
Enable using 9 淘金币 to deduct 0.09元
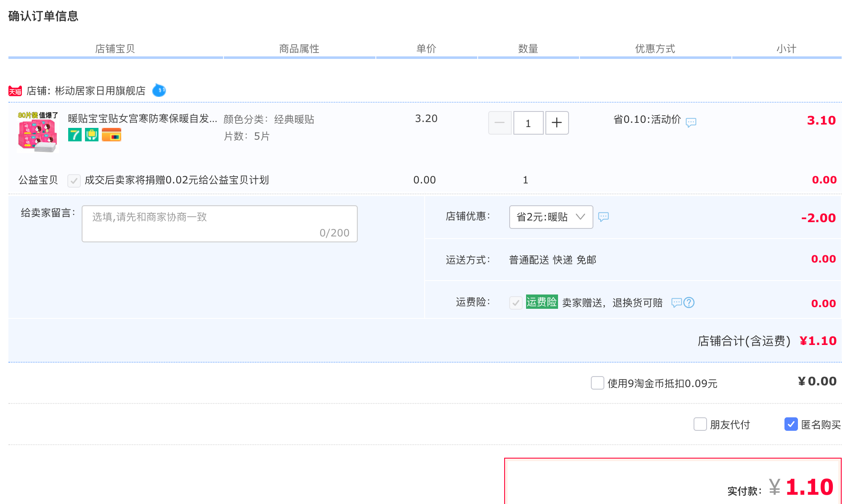click(x=598, y=383)
